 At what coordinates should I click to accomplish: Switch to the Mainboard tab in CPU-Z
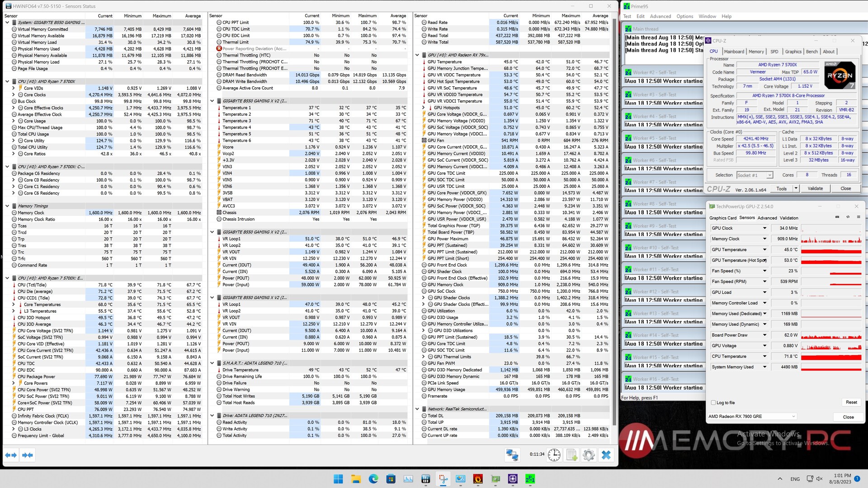tap(734, 52)
